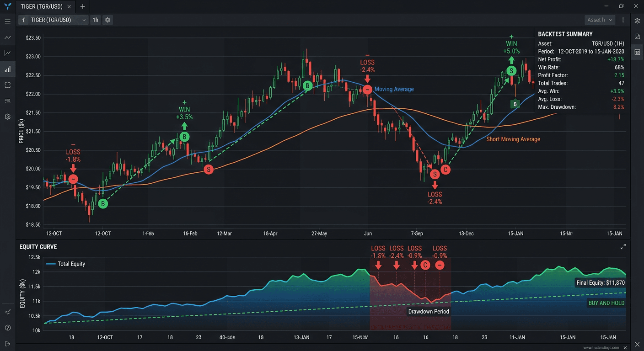This screenshot has height=351, width=644.
Task: Toggle the Short Moving Average line
Action: [513, 139]
